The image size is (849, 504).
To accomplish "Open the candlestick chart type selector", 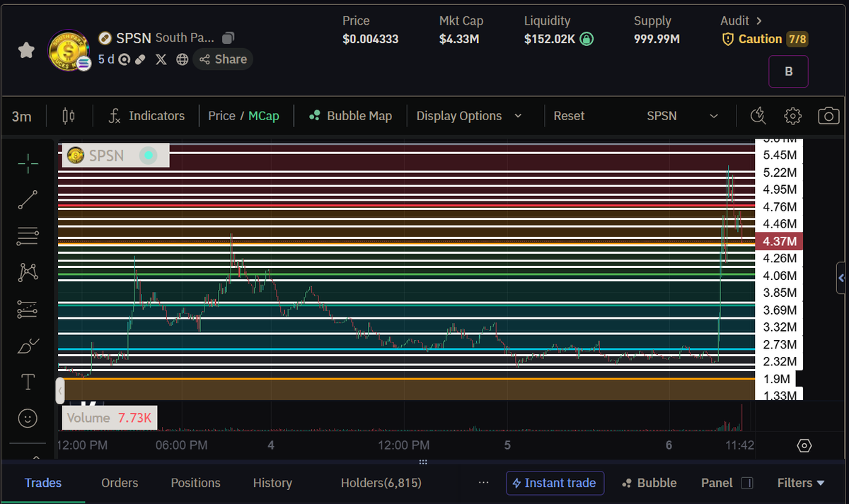I will (69, 116).
